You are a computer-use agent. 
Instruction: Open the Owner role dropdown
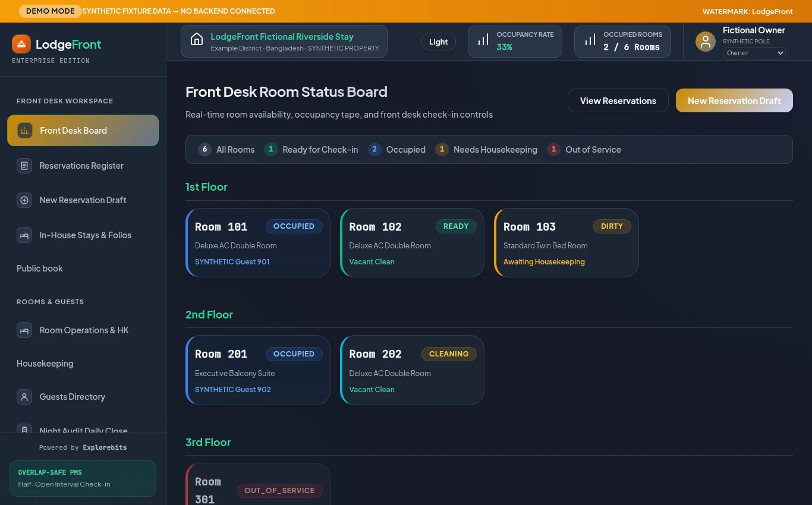754,53
